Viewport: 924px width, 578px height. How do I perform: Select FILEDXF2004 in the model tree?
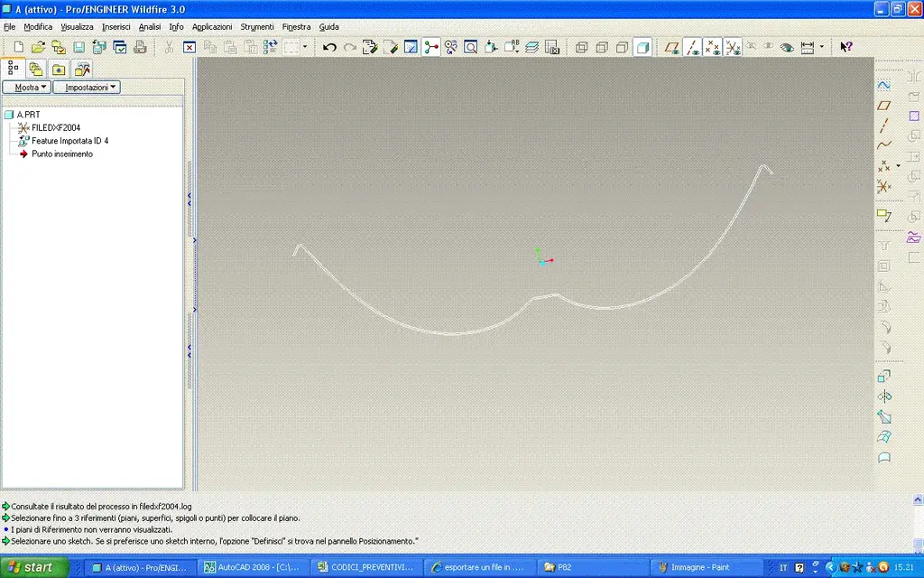[49, 127]
